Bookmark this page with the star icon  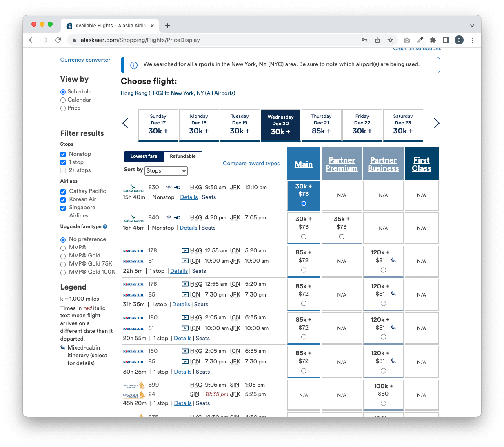(x=391, y=40)
